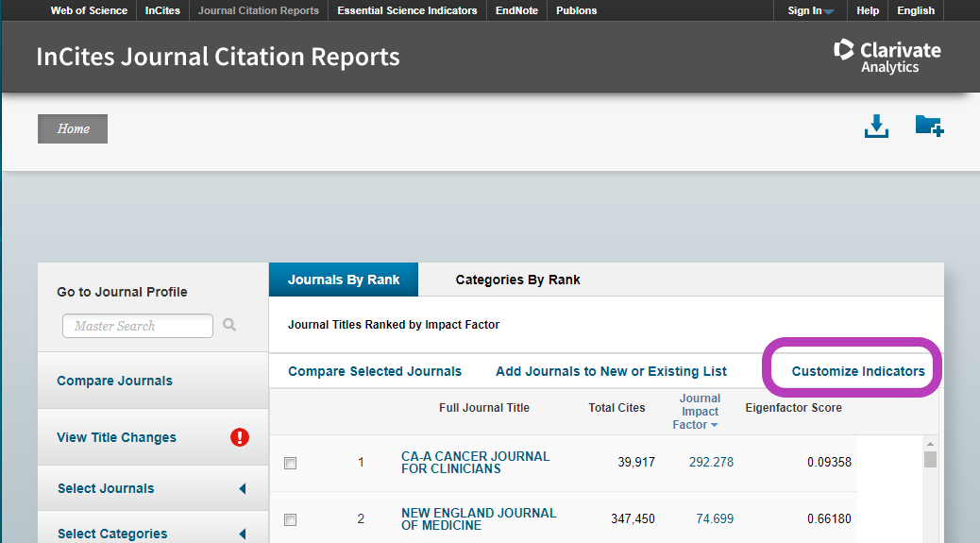Screen dimensions: 980x543
Task: Click Compare Selected Journals link
Action: 375,371
